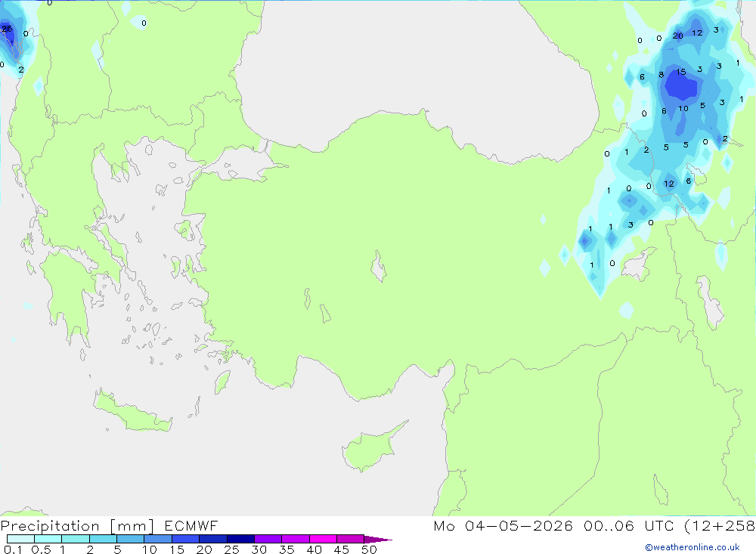Click the map value '20' beside the 12
756x554 pixels.
pyautogui.click(x=677, y=36)
